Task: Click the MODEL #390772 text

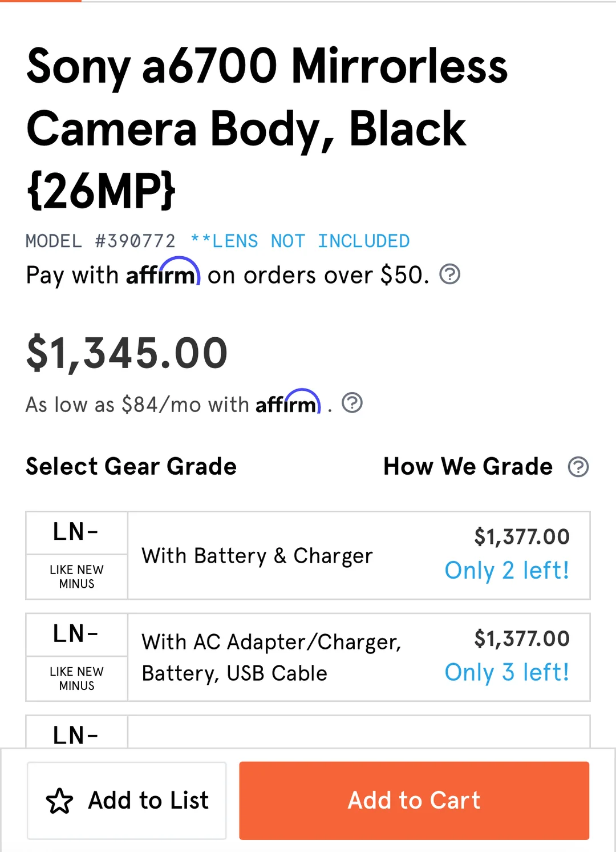Action: [x=100, y=241]
